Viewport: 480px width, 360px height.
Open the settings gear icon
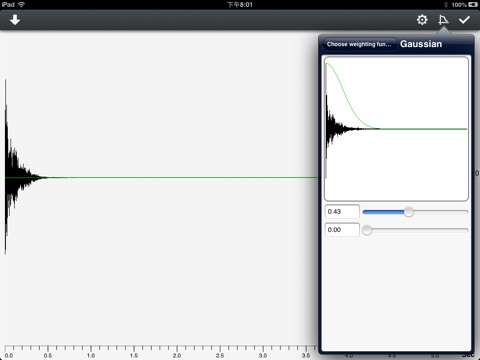tap(422, 20)
